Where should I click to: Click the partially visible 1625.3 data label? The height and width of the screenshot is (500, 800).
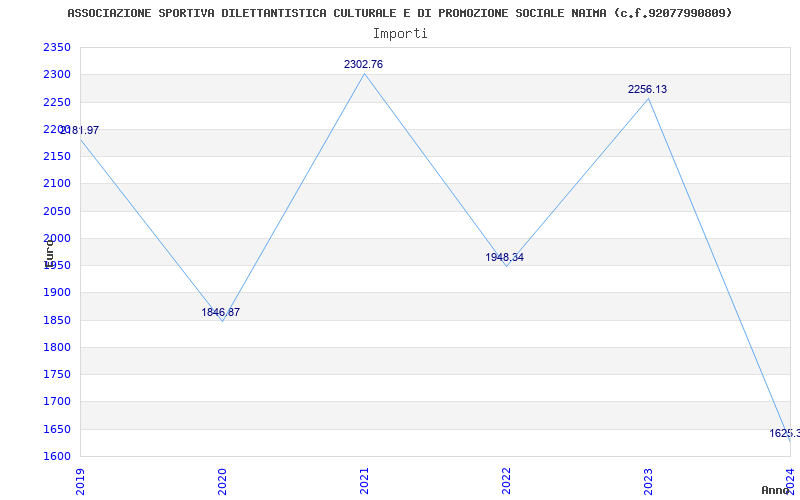[x=785, y=433]
